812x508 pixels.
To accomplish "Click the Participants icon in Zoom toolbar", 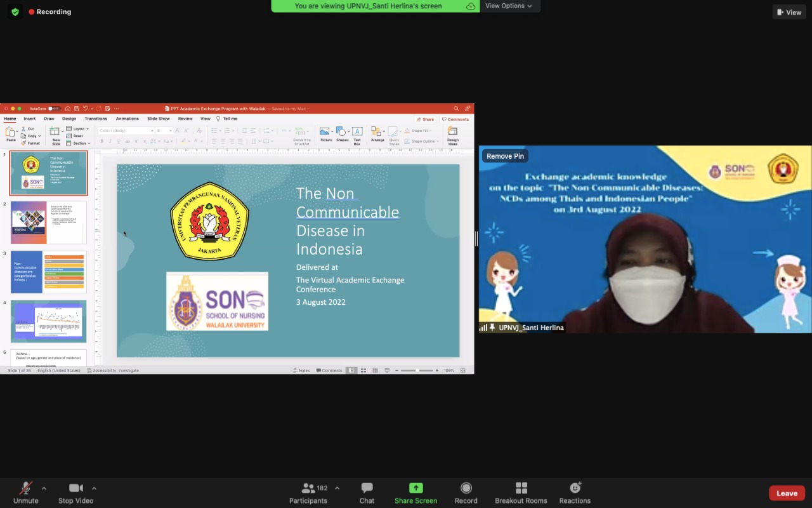I will coord(309,488).
